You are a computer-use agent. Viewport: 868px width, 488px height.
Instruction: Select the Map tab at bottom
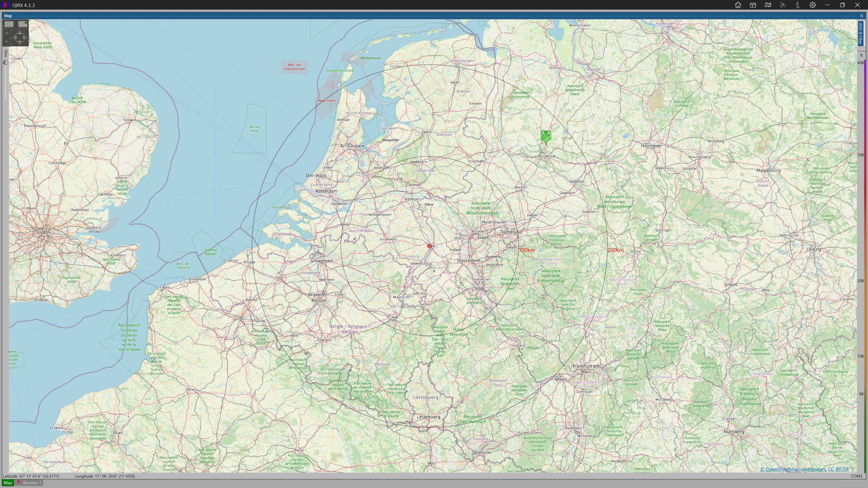pyautogui.click(x=8, y=483)
